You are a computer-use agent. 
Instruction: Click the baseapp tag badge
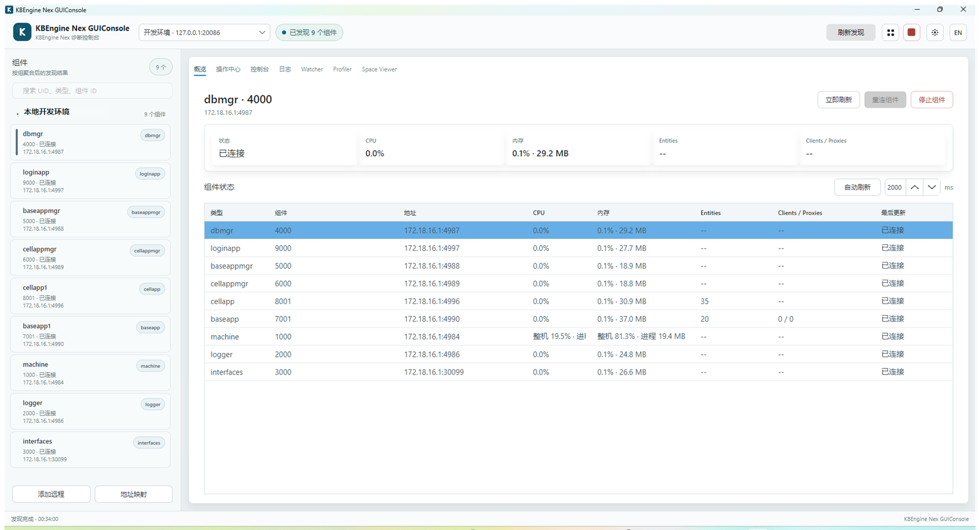(x=150, y=327)
